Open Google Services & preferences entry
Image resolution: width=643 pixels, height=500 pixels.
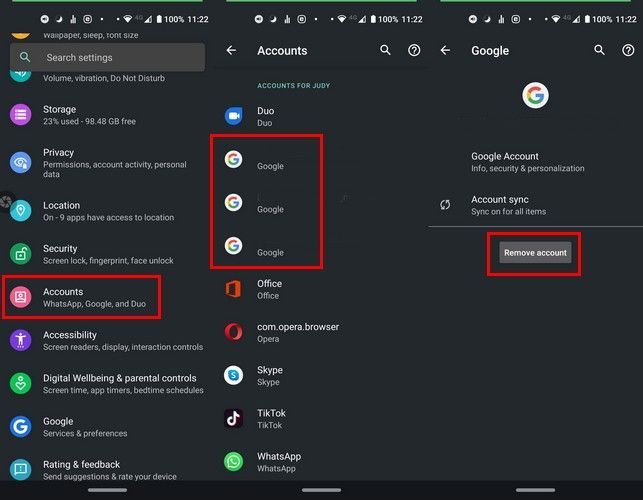[105, 427]
